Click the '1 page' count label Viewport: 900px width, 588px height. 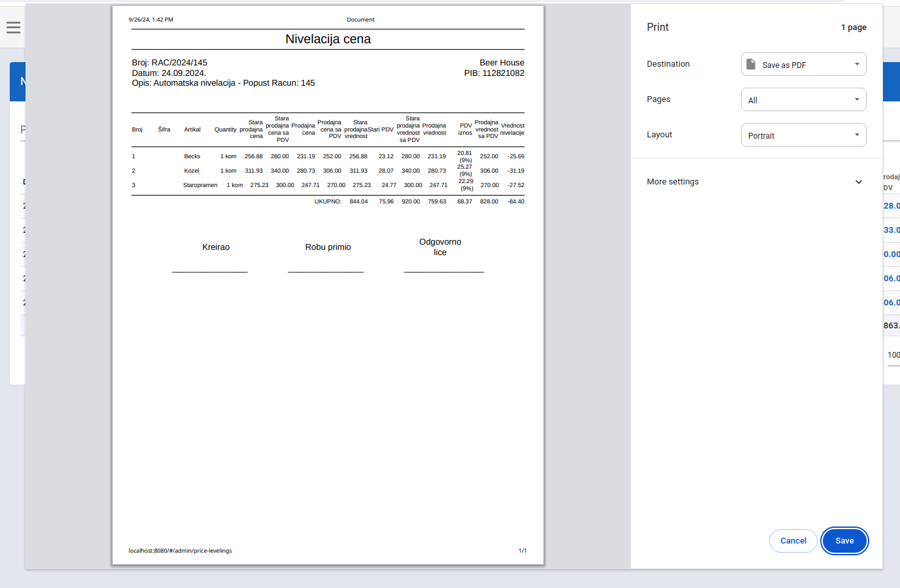tap(854, 27)
